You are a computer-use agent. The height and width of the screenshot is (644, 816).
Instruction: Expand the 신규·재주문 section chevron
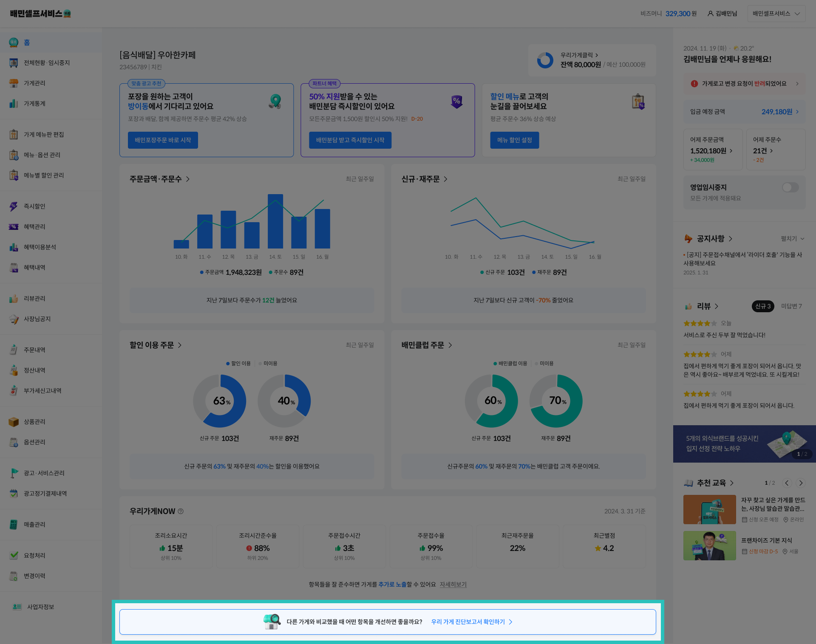point(445,179)
